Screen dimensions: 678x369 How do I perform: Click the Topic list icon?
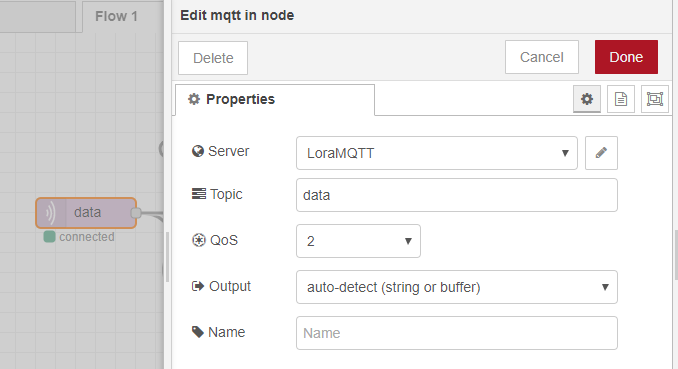[x=198, y=194]
